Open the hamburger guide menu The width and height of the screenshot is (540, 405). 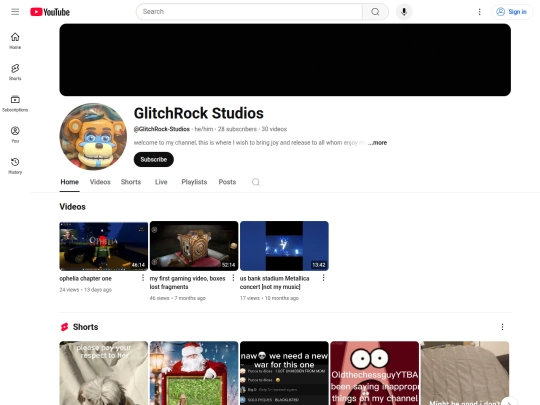tap(15, 12)
